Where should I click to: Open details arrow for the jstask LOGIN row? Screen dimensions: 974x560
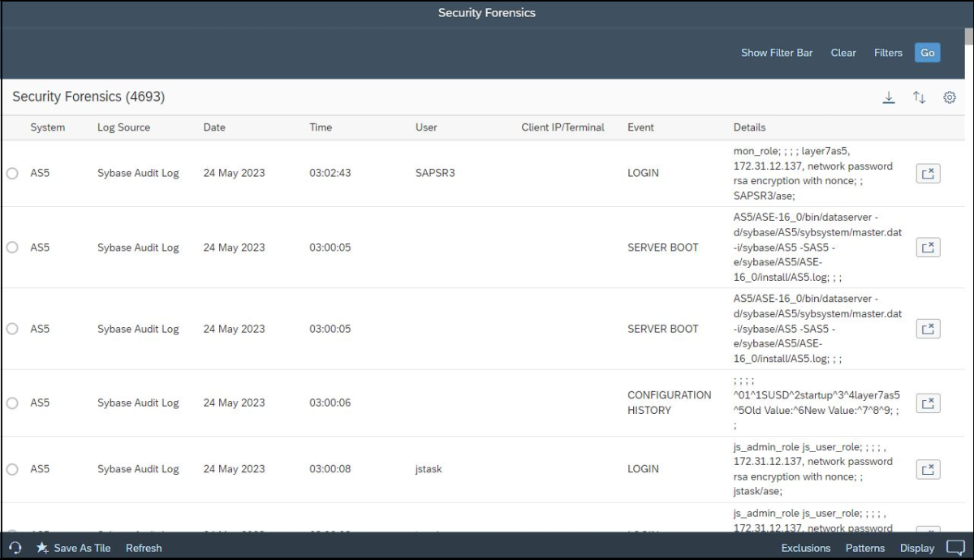tap(928, 468)
